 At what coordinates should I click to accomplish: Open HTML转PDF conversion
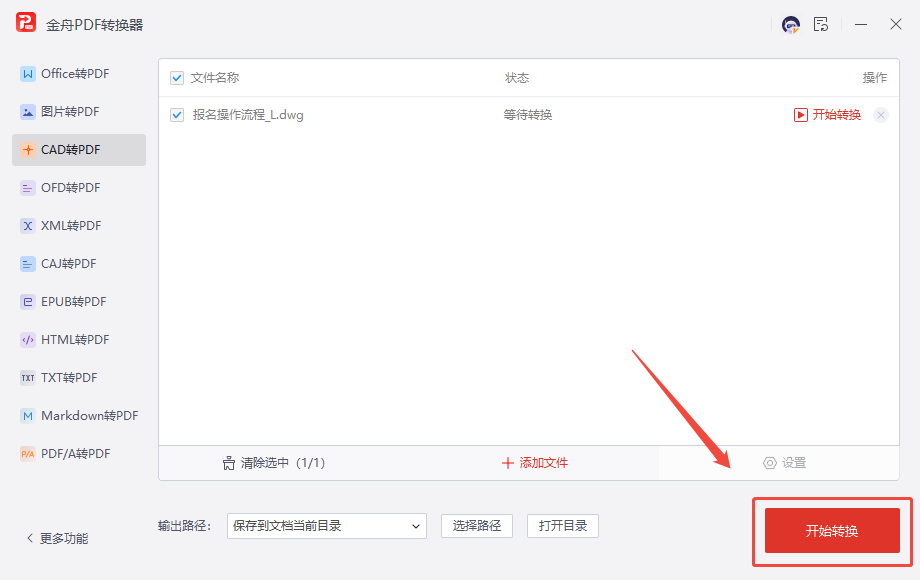tap(79, 340)
